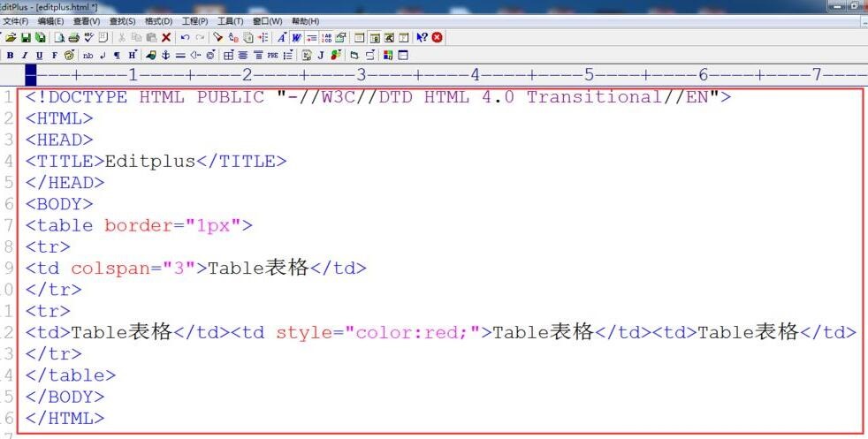Save the document with the Save icon
The image size is (868, 439).
click(26, 38)
